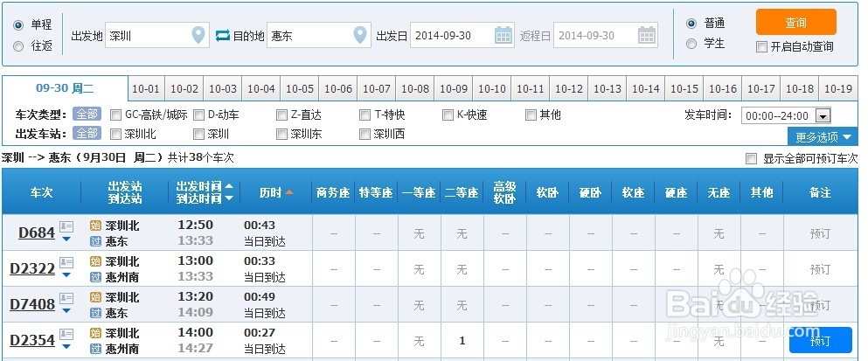Image resolution: width=868 pixels, height=361 pixels.
Task: Switch to the 10-15 date tab
Action: click(684, 88)
